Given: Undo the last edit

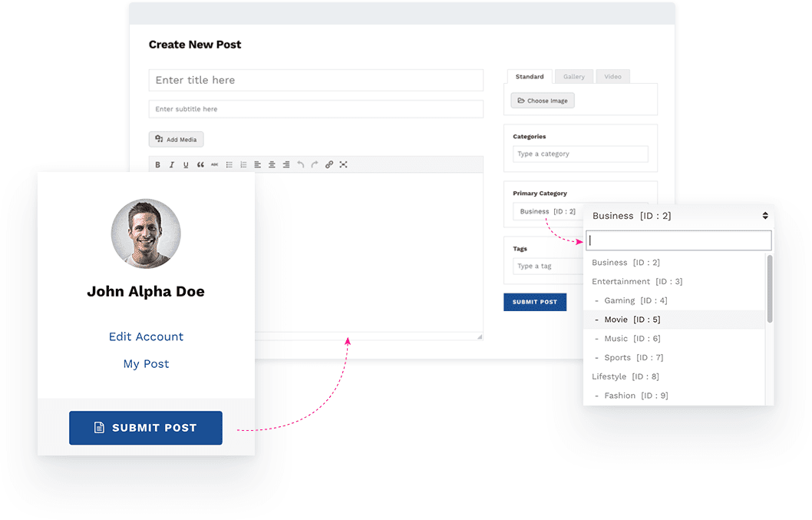Looking at the screenshot, I should click(300, 164).
